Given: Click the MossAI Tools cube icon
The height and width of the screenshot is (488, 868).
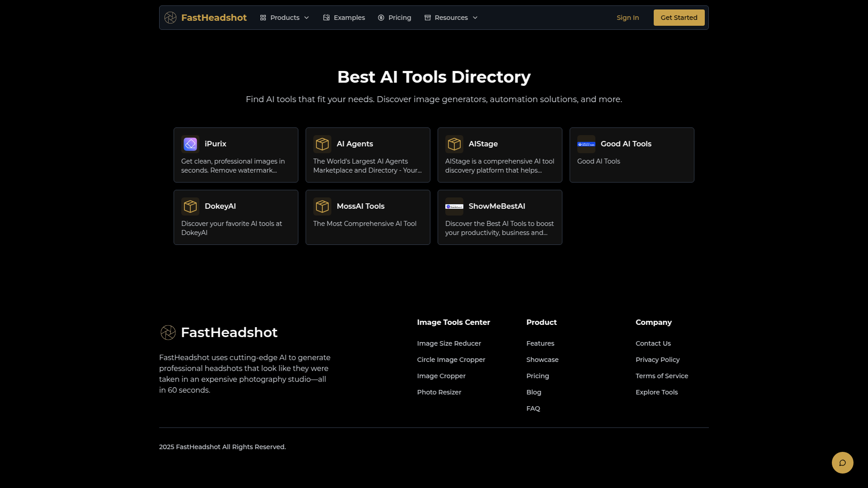Looking at the screenshot, I should pyautogui.click(x=322, y=206).
